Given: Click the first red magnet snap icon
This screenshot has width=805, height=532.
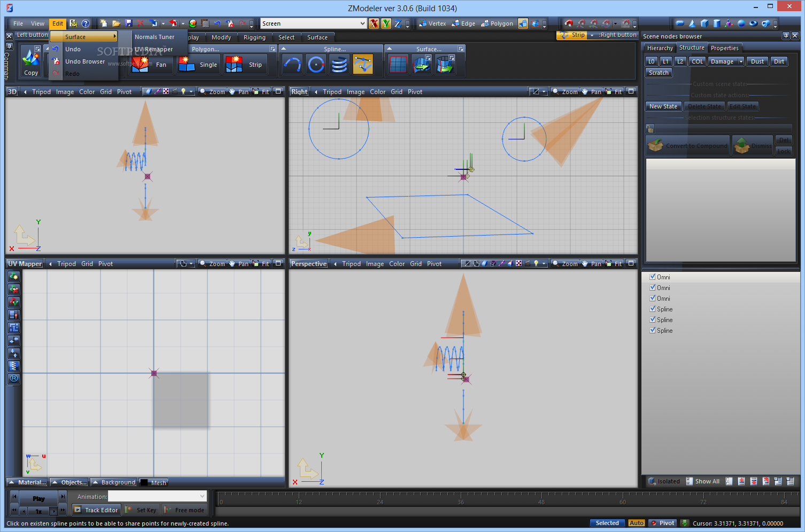Looking at the screenshot, I should 569,24.
